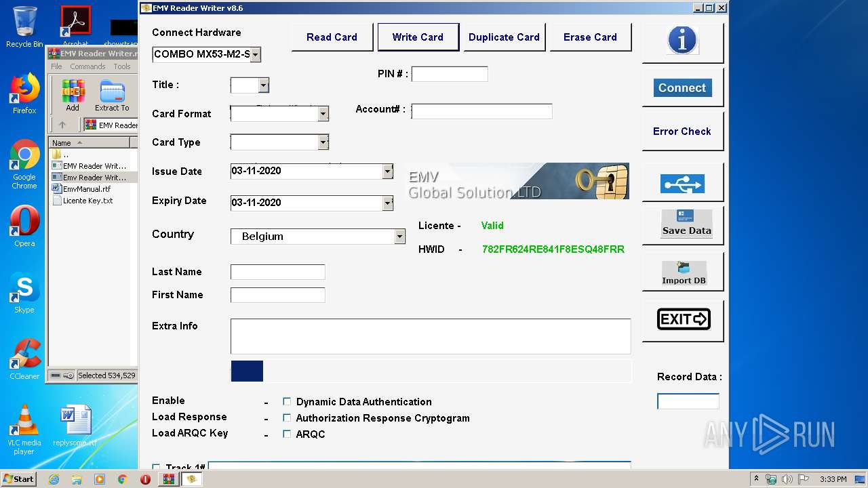Click the Track 1# text field
Image resolution: width=868 pixels, height=488 pixels.
[x=419, y=466]
